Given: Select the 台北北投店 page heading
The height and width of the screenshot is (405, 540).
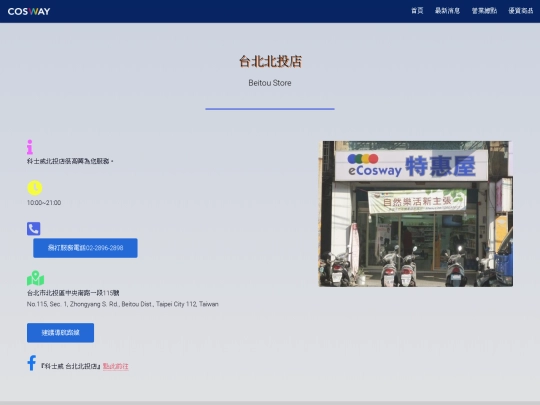Looking at the screenshot, I should (270, 61).
